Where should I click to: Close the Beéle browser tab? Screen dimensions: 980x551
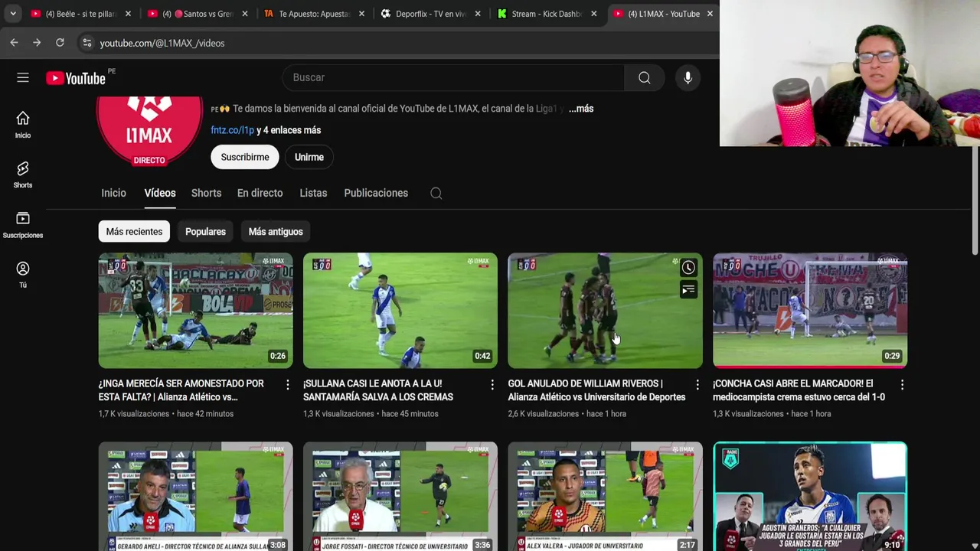(128, 14)
